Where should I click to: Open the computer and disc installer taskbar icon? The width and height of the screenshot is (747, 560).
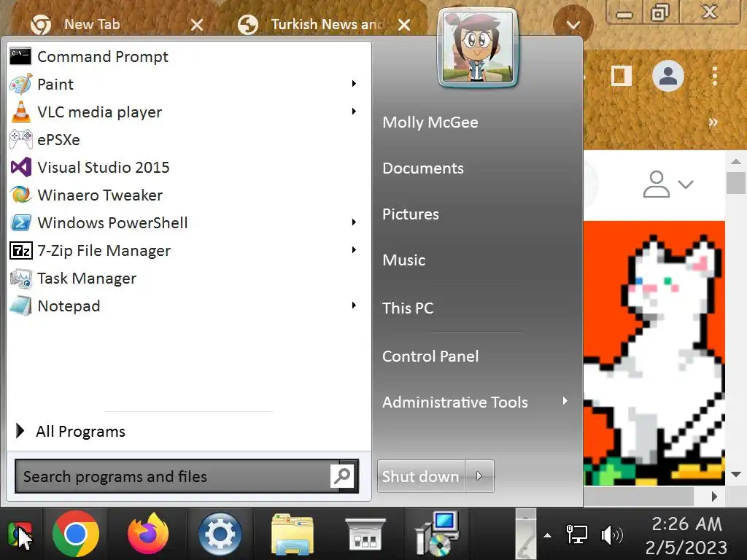click(437, 534)
